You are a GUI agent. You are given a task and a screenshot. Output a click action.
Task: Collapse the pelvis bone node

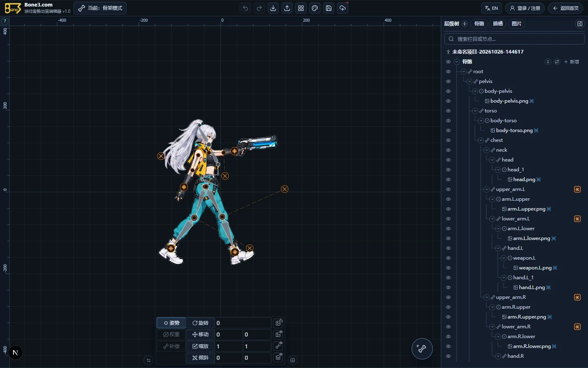tap(470, 81)
